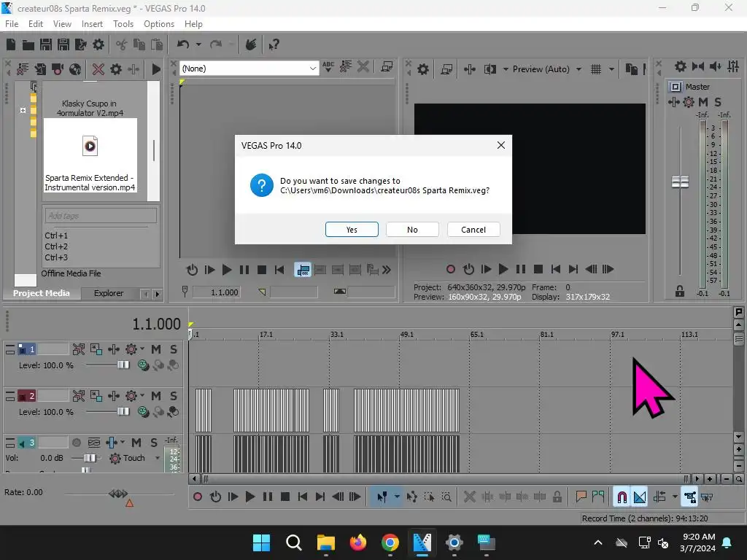Open track 1 automation settings dropdown
Viewport: 747px width, 560px height.
click(142, 349)
